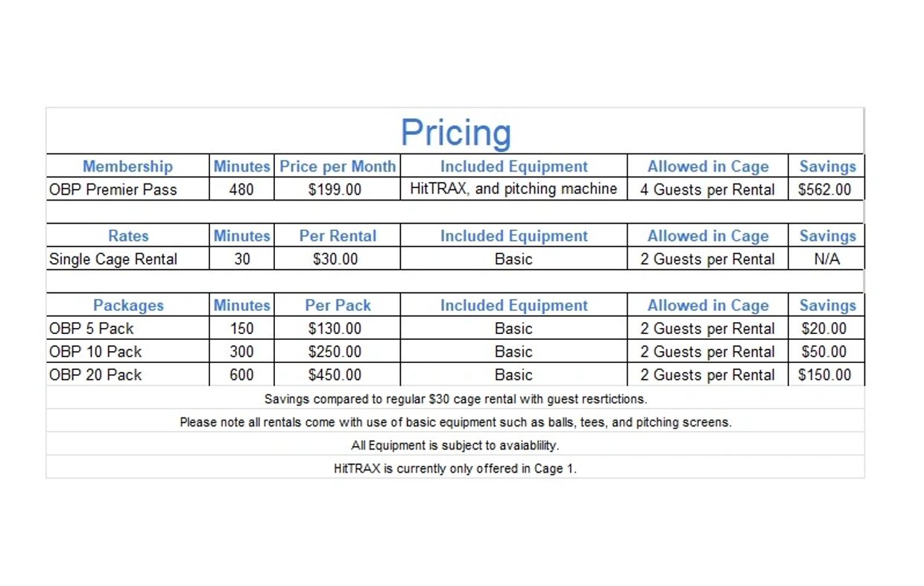
Task: Select the $150.00 savings cell
Action: [824, 374]
